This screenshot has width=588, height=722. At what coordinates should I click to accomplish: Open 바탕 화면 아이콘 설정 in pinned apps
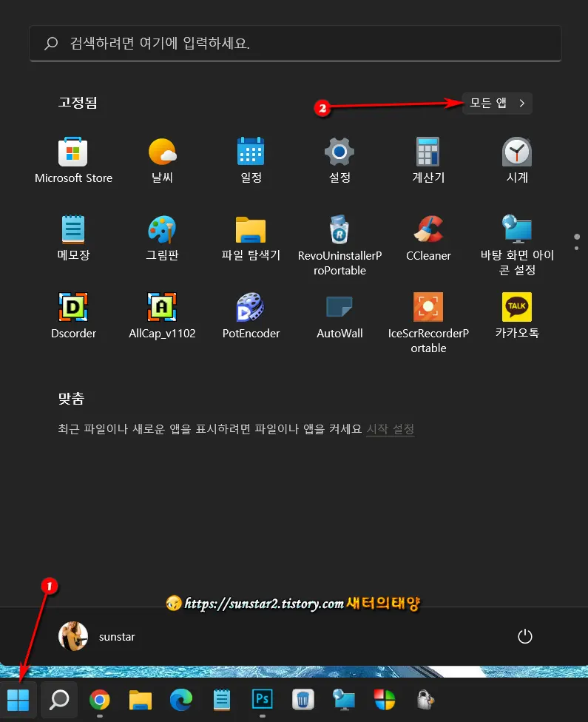click(517, 245)
